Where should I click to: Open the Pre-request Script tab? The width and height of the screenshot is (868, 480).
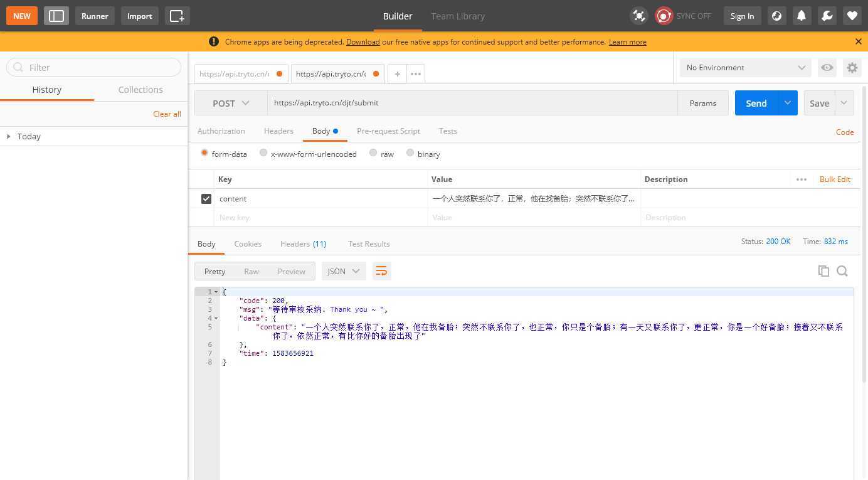pos(388,131)
